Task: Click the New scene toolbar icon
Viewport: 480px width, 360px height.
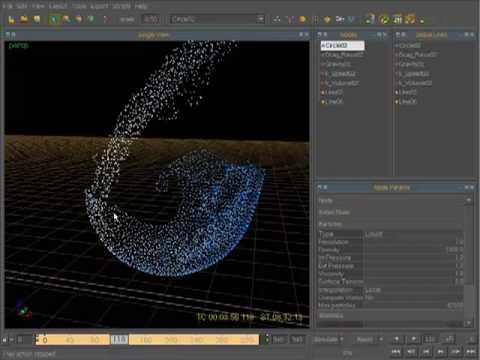Action: (11, 20)
